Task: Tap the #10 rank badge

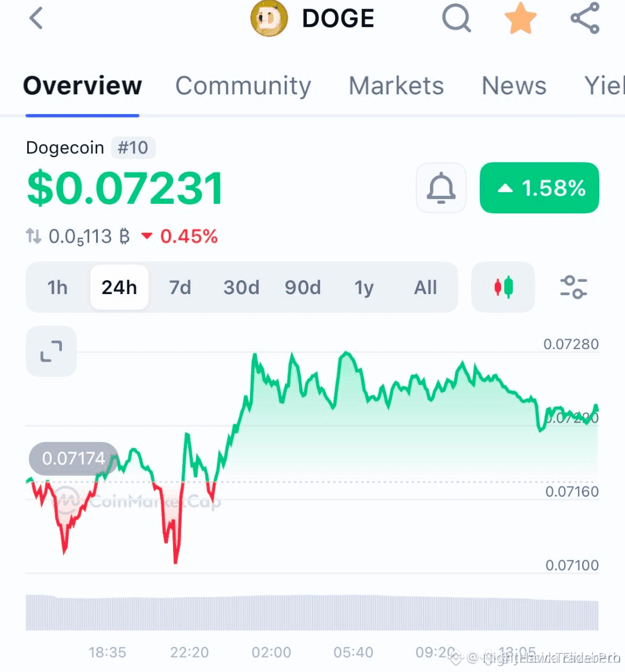Action: [133, 148]
